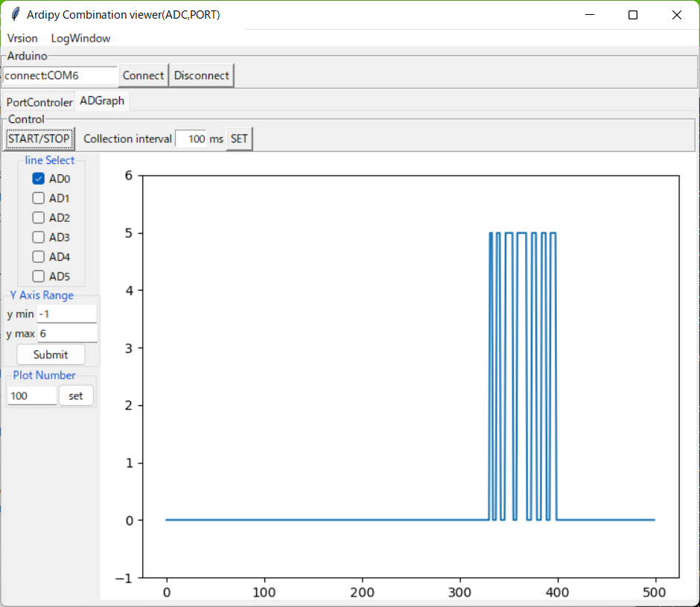The height and width of the screenshot is (607, 700).
Task: Open the LogWindow menu
Action: click(x=80, y=39)
